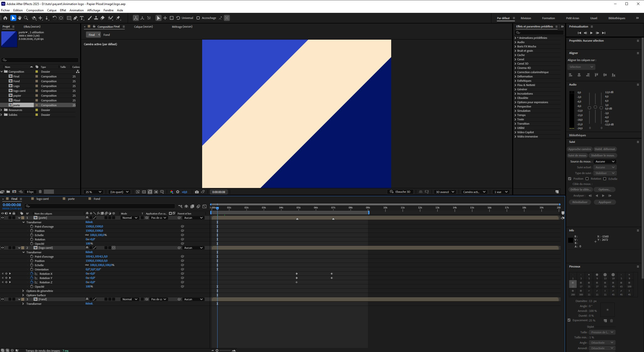Viewport: 644px width, 352px height.
Task: Open the Composition menu
Action: (x=35, y=10)
